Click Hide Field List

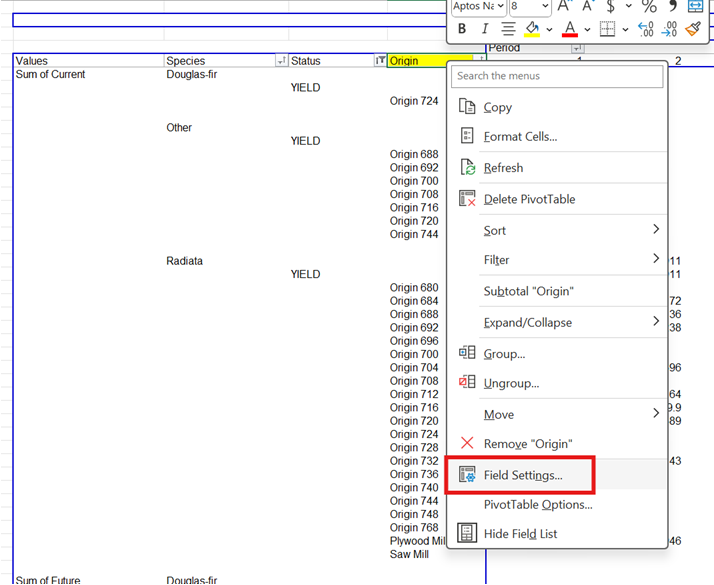(557, 534)
